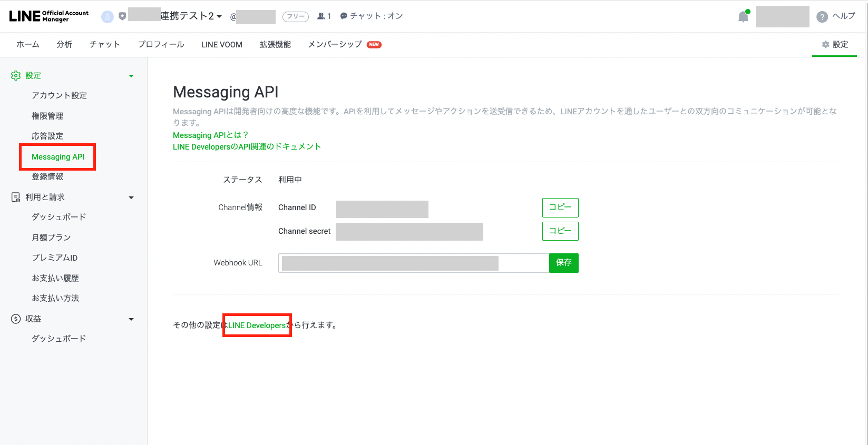The width and height of the screenshot is (868, 445).
Task: Click the chat bubble status icon
Action: point(344,16)
